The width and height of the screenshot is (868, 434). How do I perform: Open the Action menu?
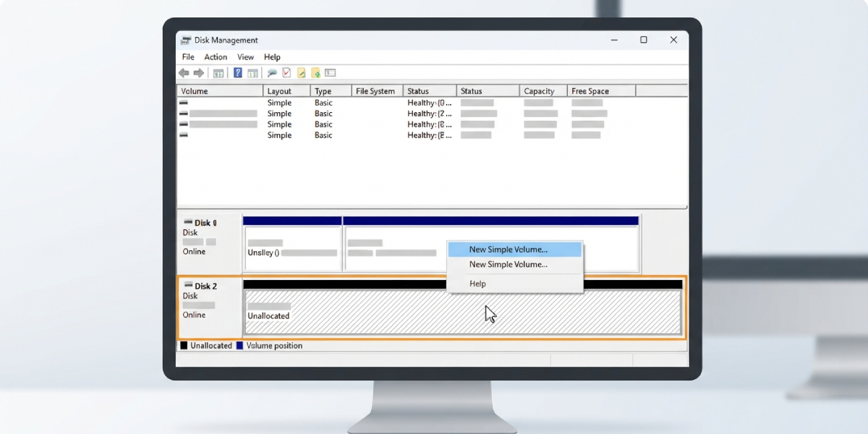coord(216,57)
